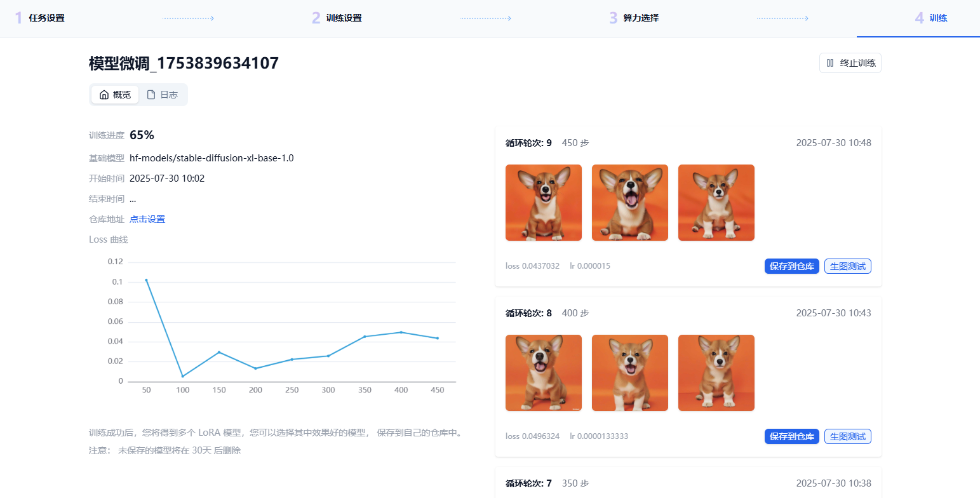
Task: Select step 4 训练
Action: [x=931, y=18]
